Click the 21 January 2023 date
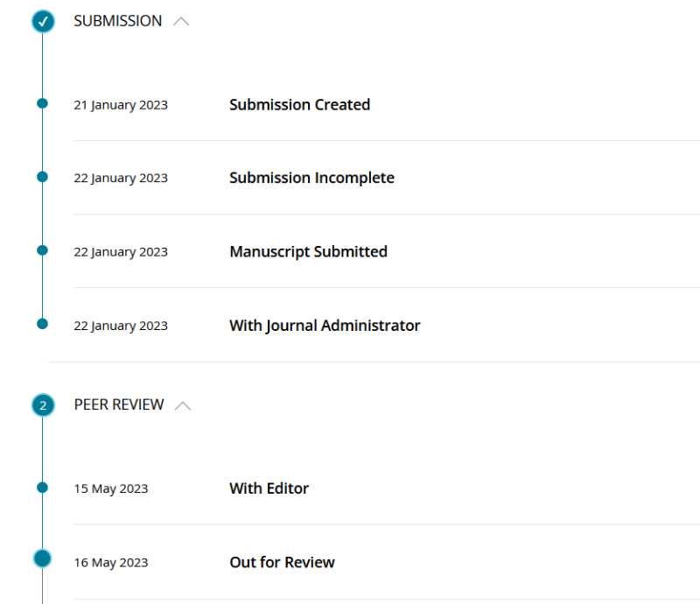 tap(121, 105)
